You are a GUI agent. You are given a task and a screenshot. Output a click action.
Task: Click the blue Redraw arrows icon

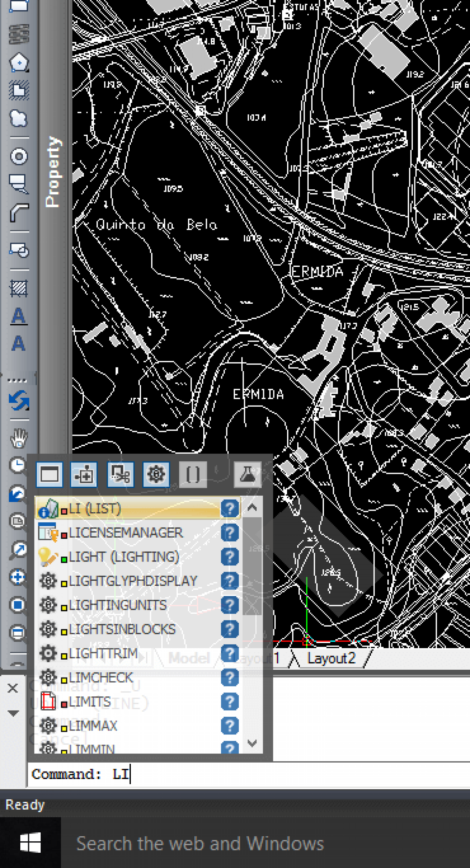(18, 400)
